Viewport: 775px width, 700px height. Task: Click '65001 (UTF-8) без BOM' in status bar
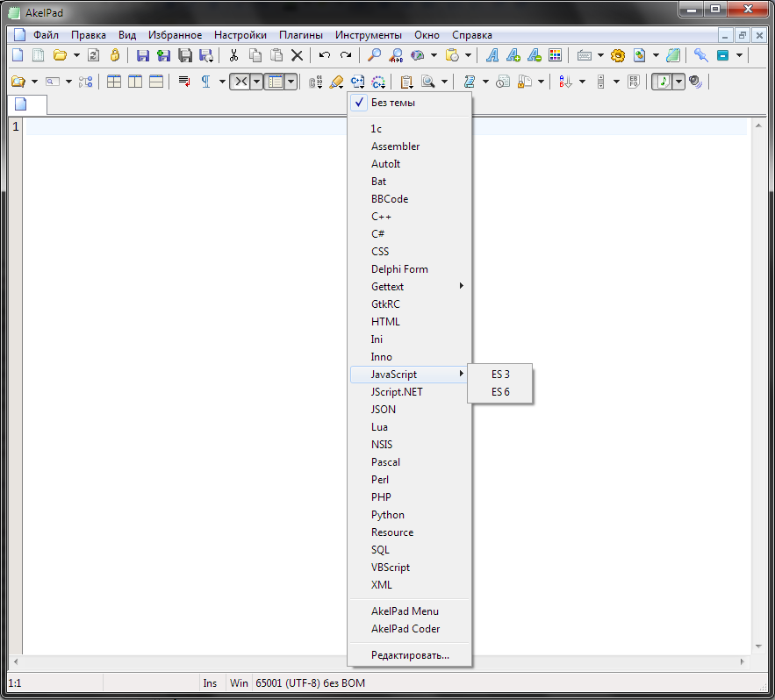click(311, 683)
